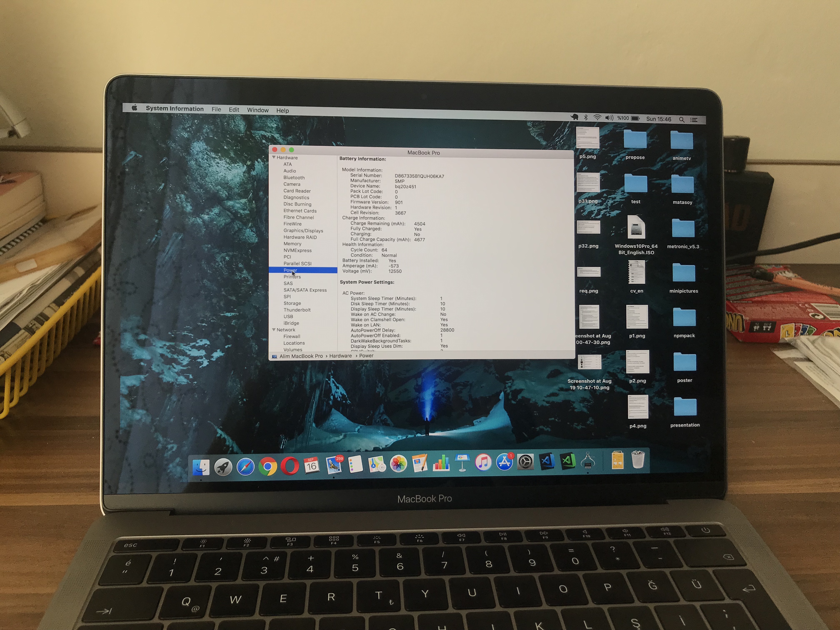Open the Help menu
The height and width of the screenshot is (630, 840).
(x=282, y=110)
